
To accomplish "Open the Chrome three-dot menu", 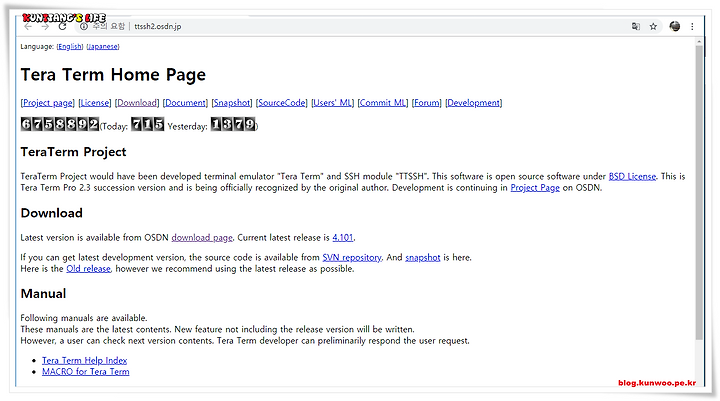I will 692,27.
